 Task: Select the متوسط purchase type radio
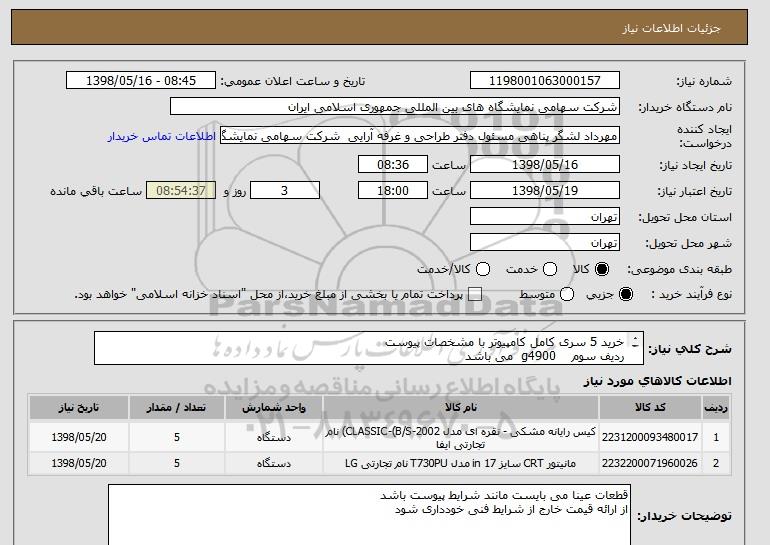coord(567,294)
